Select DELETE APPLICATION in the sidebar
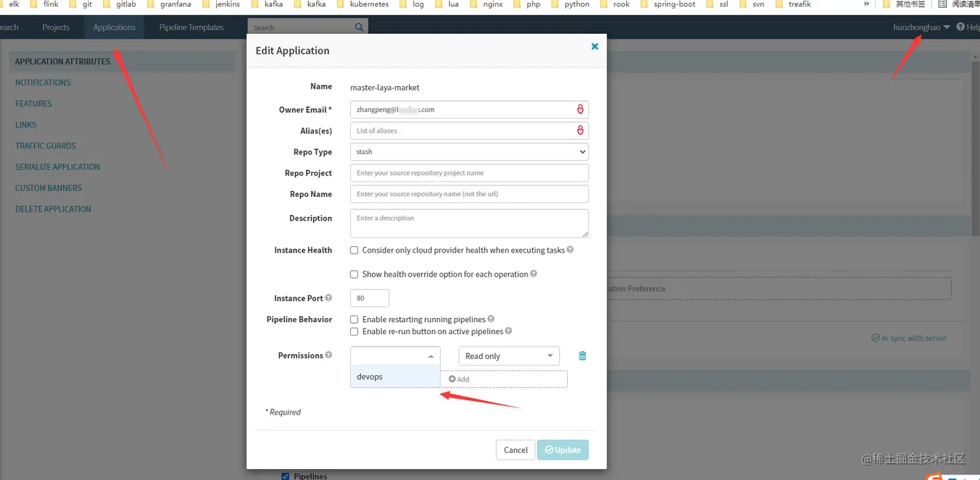 [53, 209]
